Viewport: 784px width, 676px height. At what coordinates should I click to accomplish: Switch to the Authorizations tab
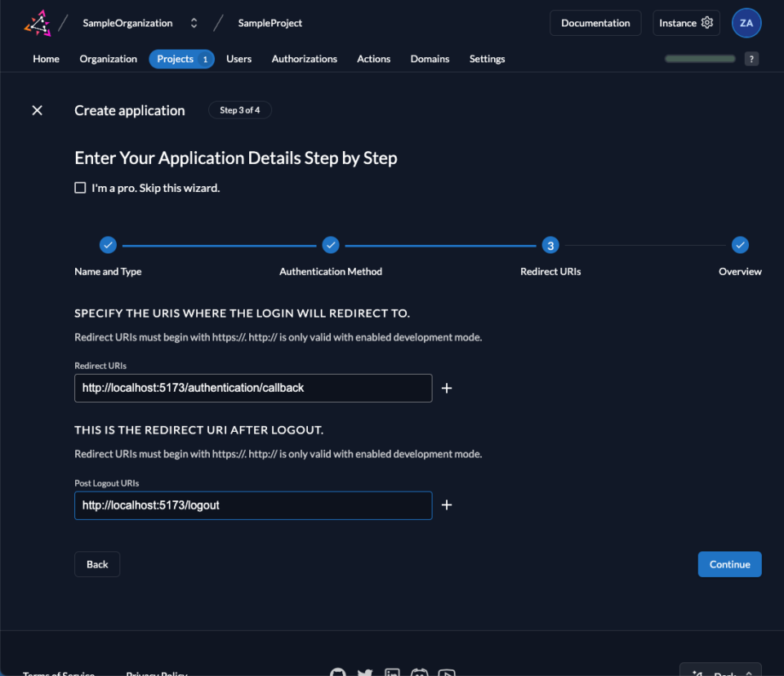click(304, 59)
